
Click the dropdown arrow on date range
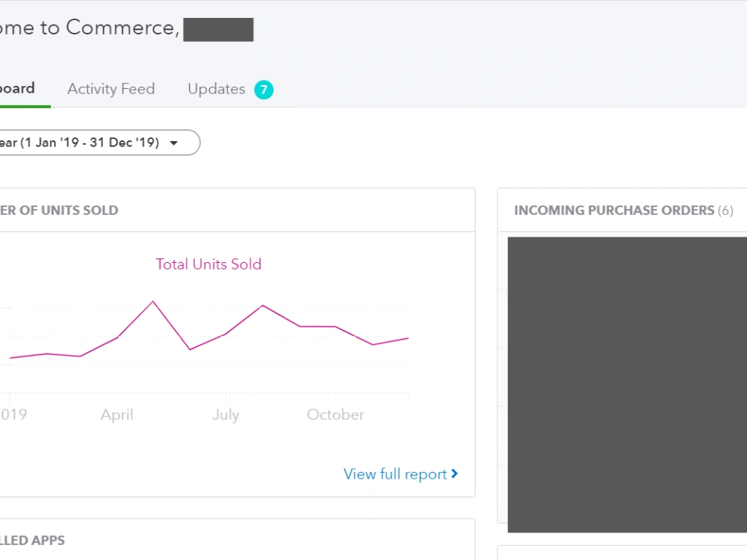tap(174, 143)
